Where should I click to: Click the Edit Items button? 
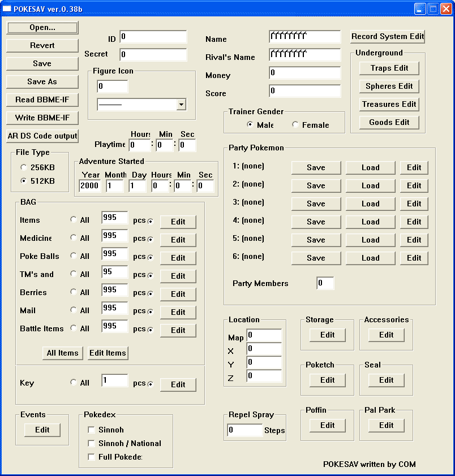click(108, 353)
